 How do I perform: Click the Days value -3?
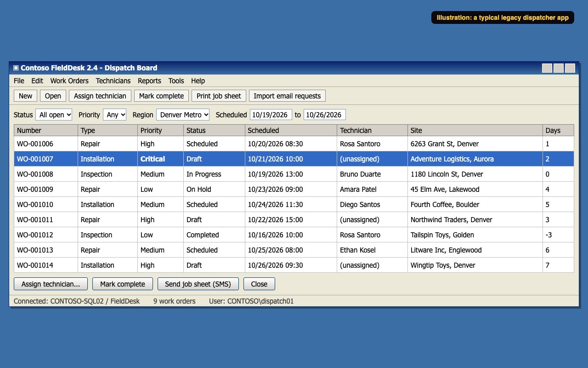pos(558,235)
